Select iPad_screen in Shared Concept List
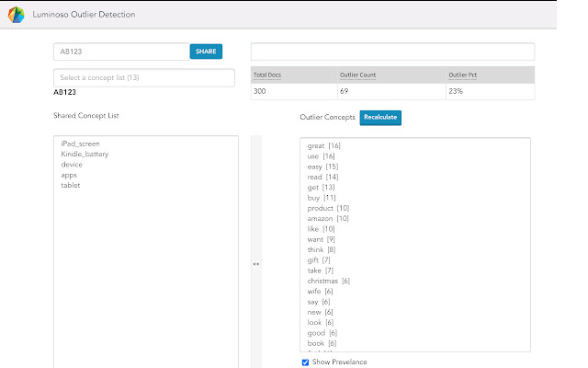The height and width of the screenshot is (368, 588). [x=81, y=144]
